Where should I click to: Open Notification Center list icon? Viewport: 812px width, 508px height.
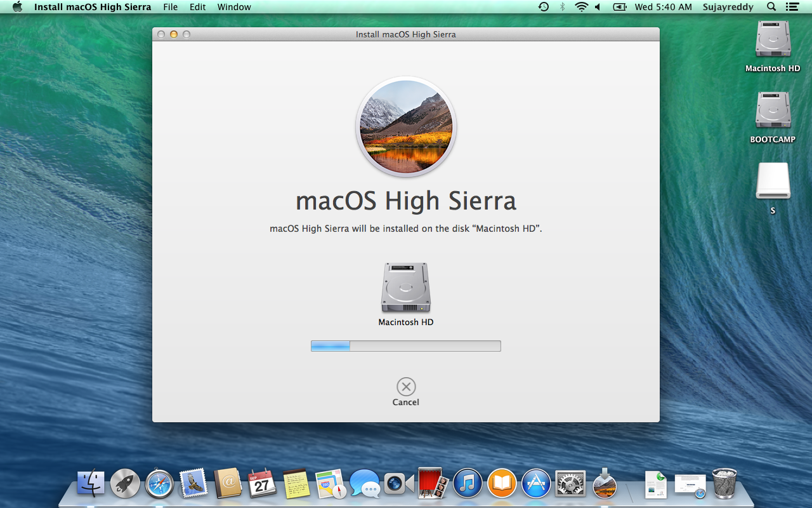792,7
